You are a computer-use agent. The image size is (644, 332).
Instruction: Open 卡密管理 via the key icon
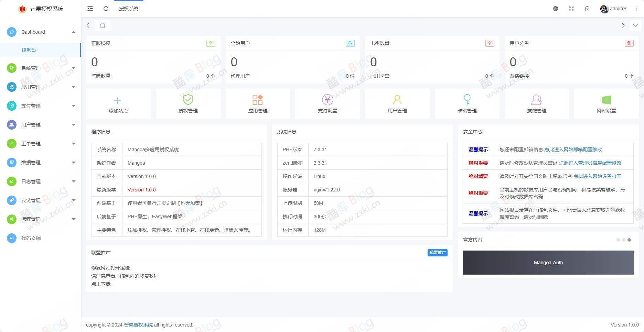[x=467, y=100]
